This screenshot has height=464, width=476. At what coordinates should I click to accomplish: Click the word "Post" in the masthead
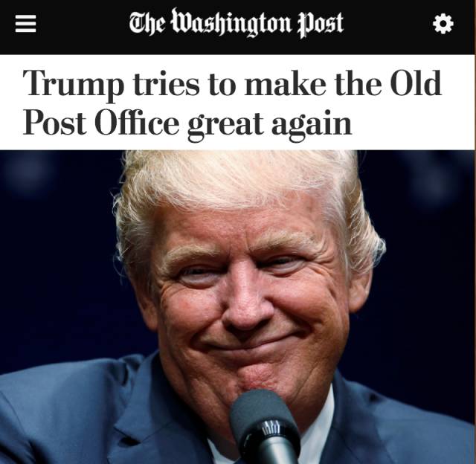click(321, 25)
